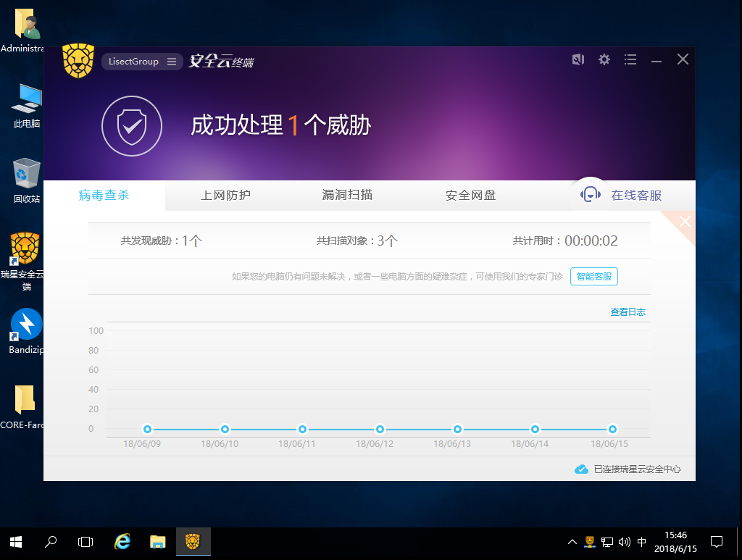Click the Rising lion taskbar button
742x560 pixels.
click(193, 542)
